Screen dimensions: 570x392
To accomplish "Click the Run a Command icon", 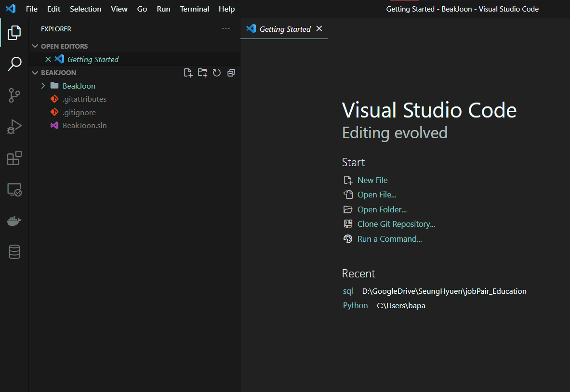I will (348, 239).
